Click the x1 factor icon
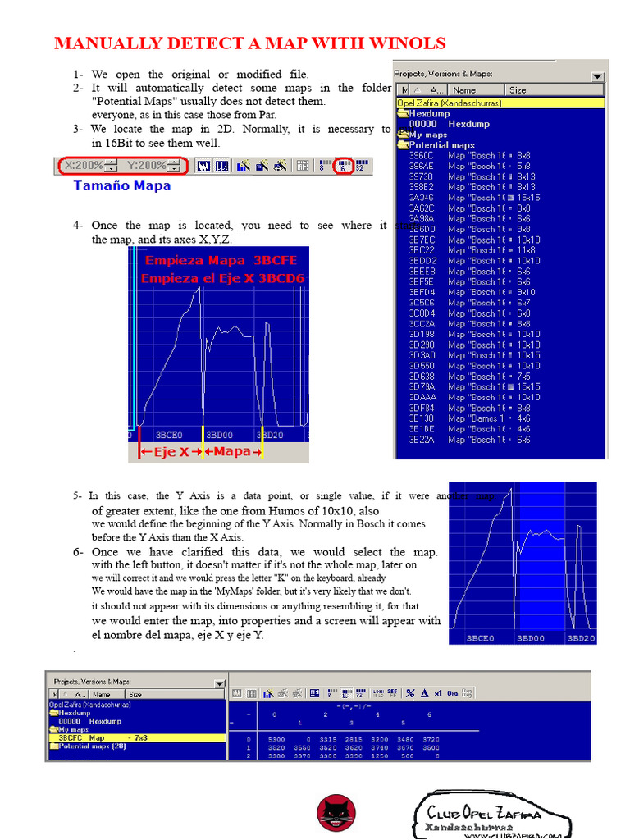The width and height of the screenshot is (630, 840). coord(438,693)
